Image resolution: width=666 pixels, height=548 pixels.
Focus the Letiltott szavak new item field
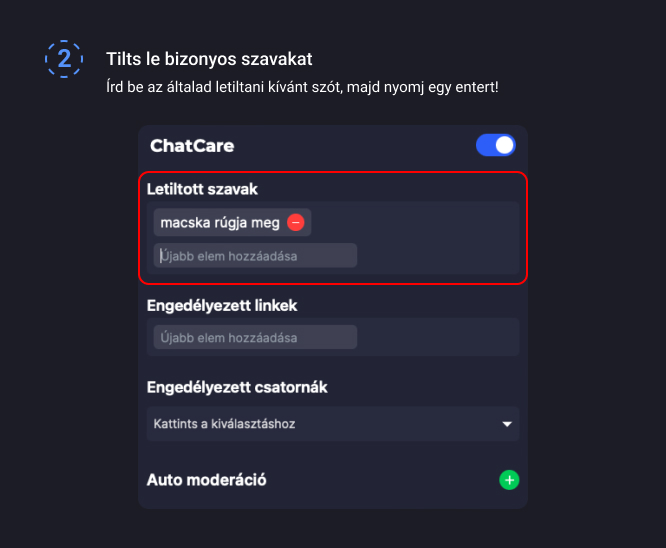pyautogui.click(x=256, y=256)
